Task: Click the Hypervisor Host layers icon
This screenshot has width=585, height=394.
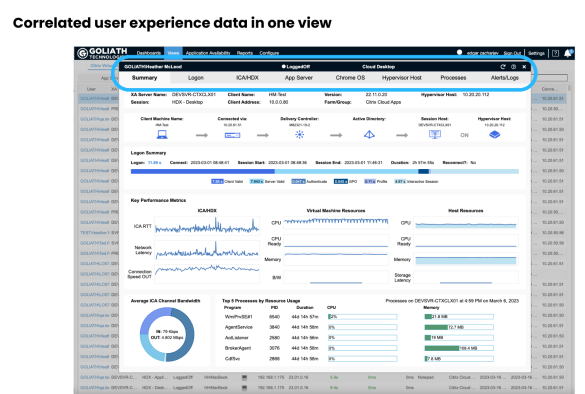Action: (494, 134)
